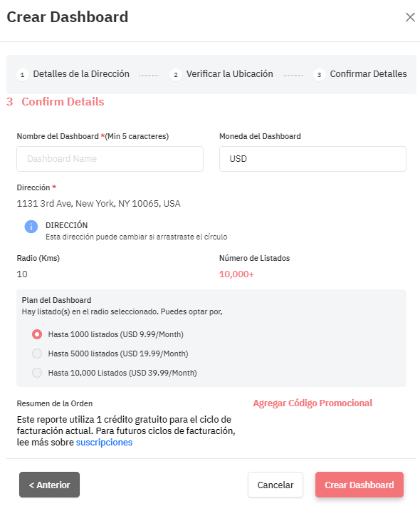Image resolution: width=420 pixels, height=516 pixels.
Task: Open the Moneda del Dashboard USD field
Action: click(313, 159)
